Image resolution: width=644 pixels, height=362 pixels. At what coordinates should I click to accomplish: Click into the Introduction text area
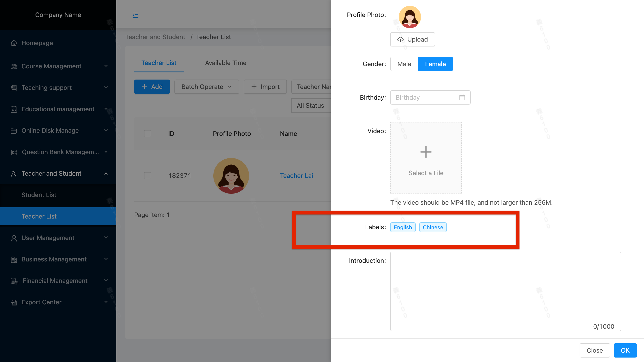505,291
